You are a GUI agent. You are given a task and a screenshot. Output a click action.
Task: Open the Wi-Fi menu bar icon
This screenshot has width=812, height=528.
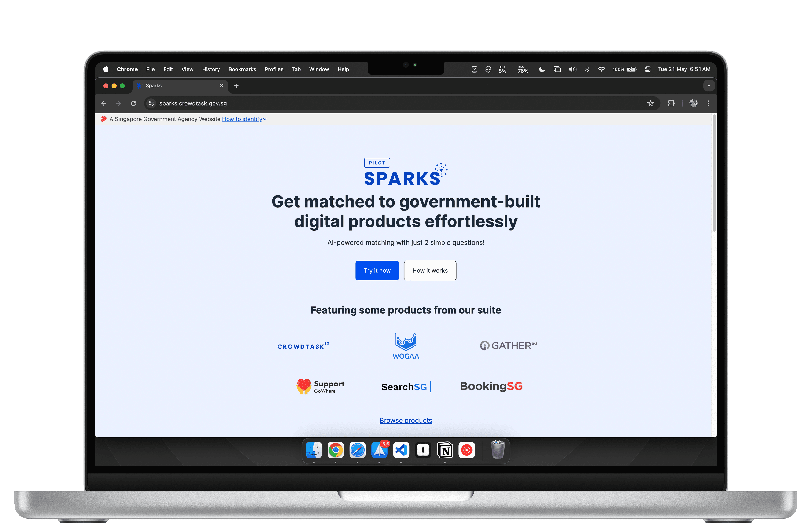(602, 69)
